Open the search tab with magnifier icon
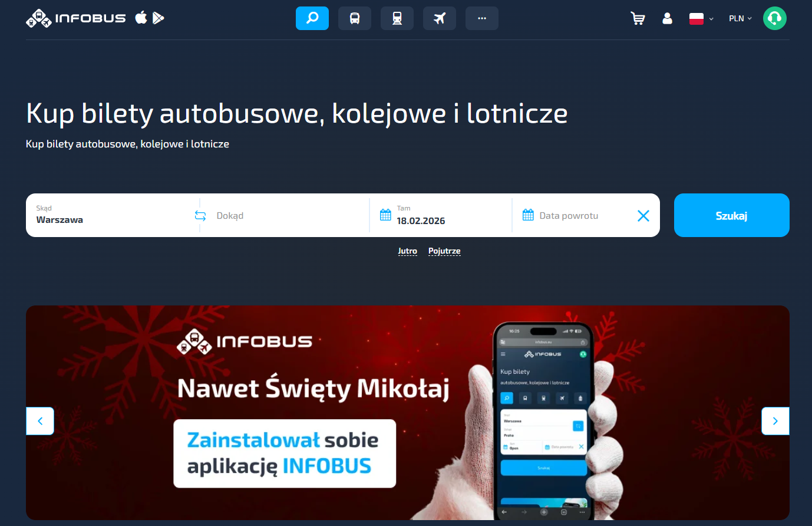812x526 pixels. 312,18
